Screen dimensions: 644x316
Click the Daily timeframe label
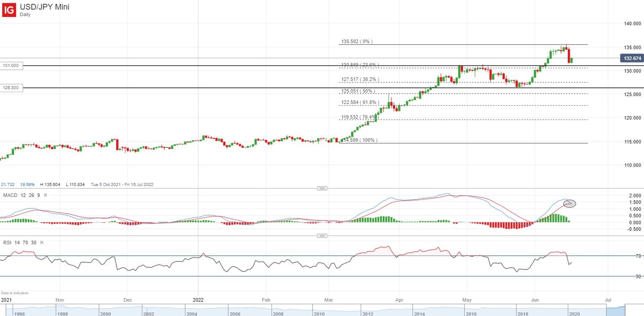(x=26, y=14)
